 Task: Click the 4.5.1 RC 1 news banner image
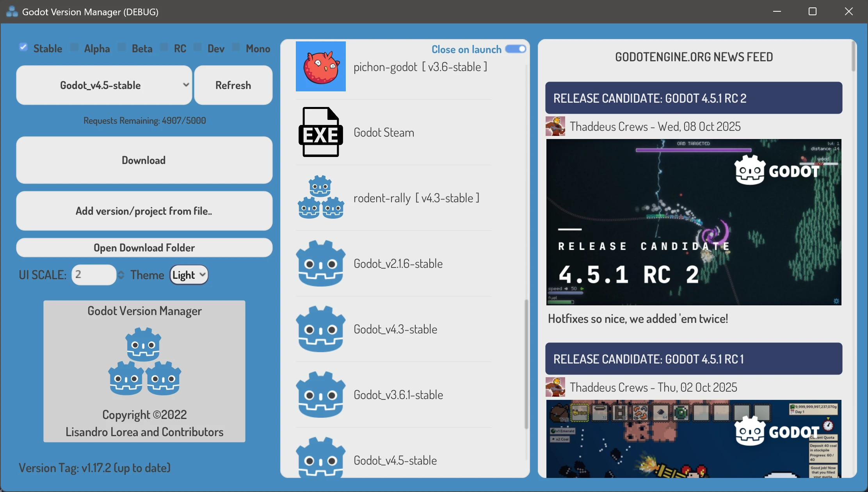[694, 439]
